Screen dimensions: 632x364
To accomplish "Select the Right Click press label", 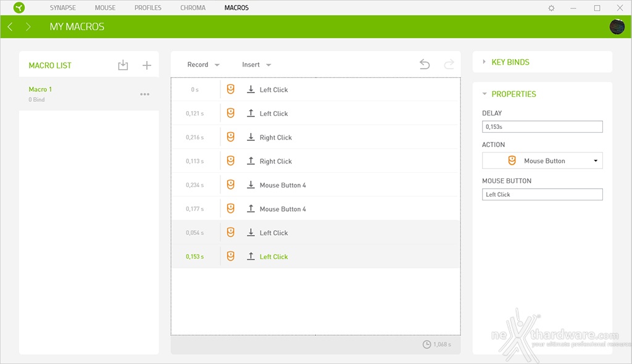I will pos(276,138).
